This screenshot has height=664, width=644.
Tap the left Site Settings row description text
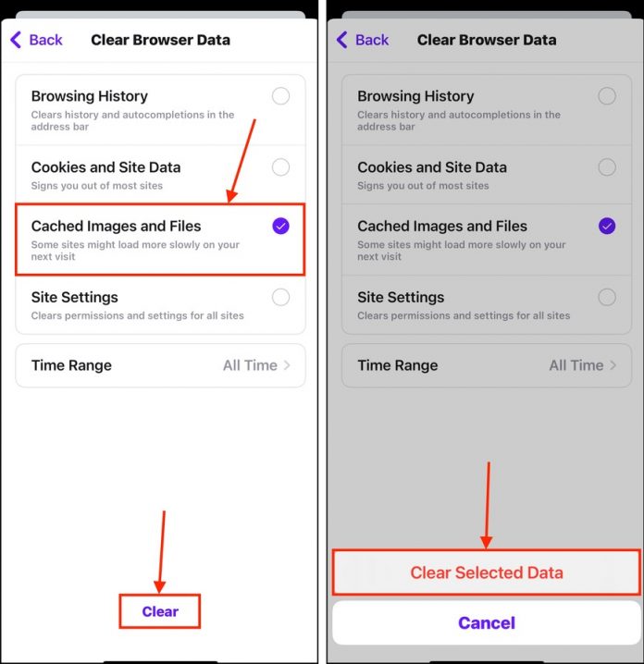[x=138, y=315]
